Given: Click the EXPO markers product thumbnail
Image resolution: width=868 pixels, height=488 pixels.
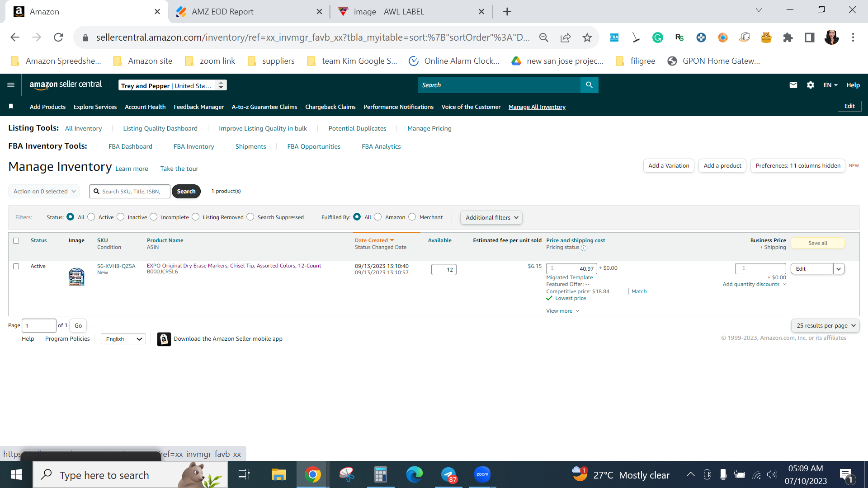Looking at the screenshot, I should (x=76, y=277).
